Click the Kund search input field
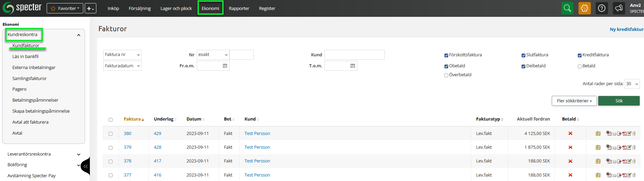 tap(354, 55)
